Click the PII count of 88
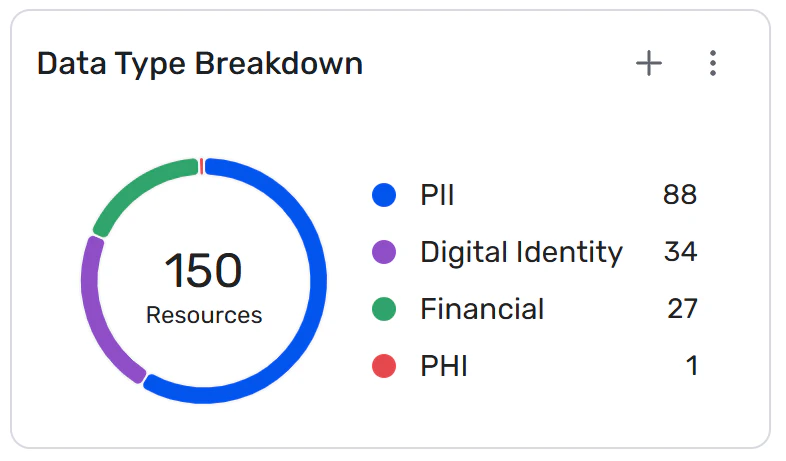Screen dimensions: 786x461 [x=680, y=195]
